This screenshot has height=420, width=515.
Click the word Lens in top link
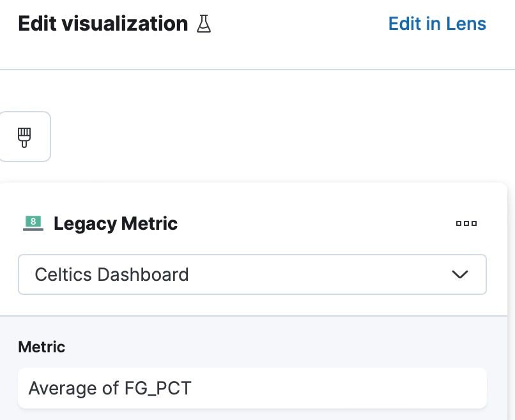tap(465, 24)
